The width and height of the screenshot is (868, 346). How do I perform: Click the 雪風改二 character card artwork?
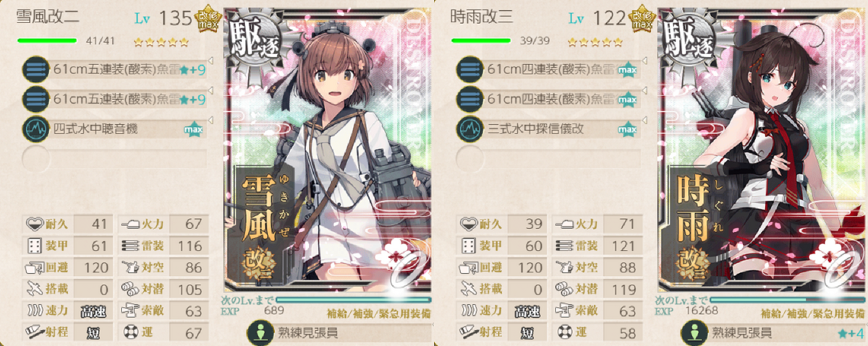click(x=329, y=152)
